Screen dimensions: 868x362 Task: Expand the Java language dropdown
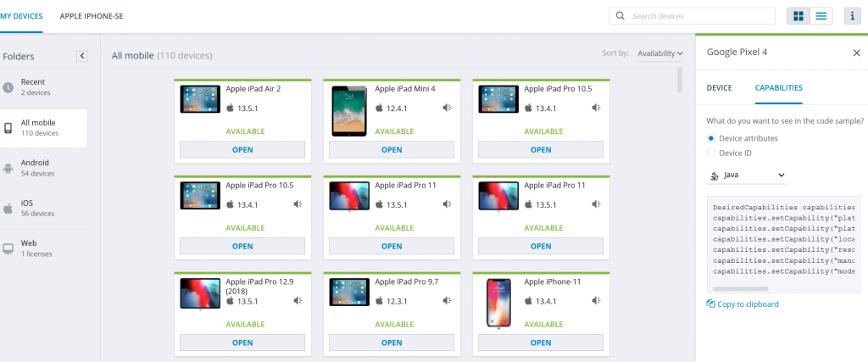(748, 175)
